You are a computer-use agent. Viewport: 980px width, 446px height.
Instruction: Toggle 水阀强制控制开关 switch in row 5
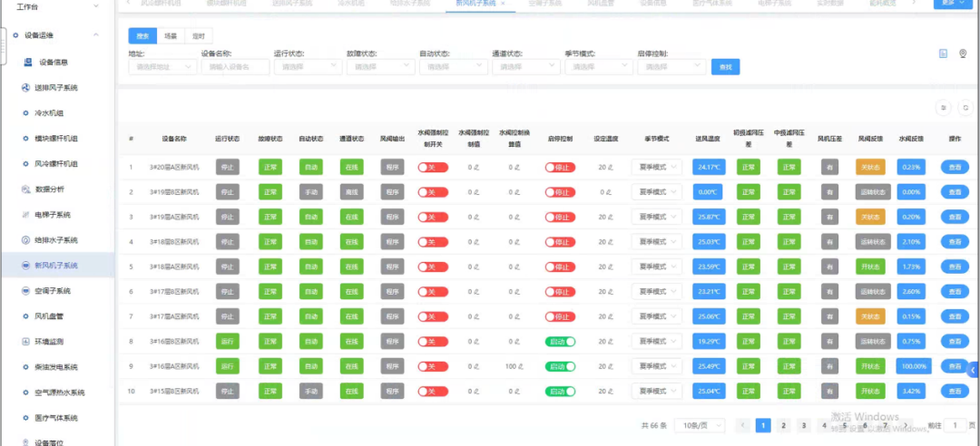(x=433, y=267)
